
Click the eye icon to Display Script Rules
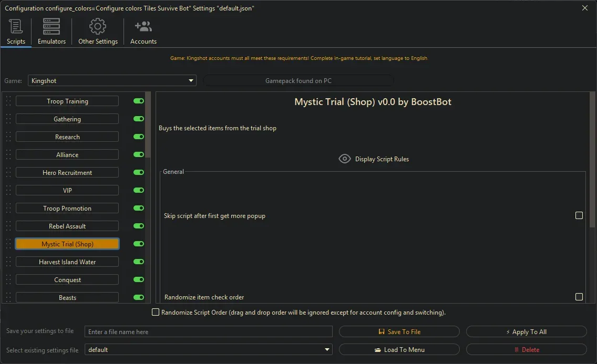click(x=344, y=158)
